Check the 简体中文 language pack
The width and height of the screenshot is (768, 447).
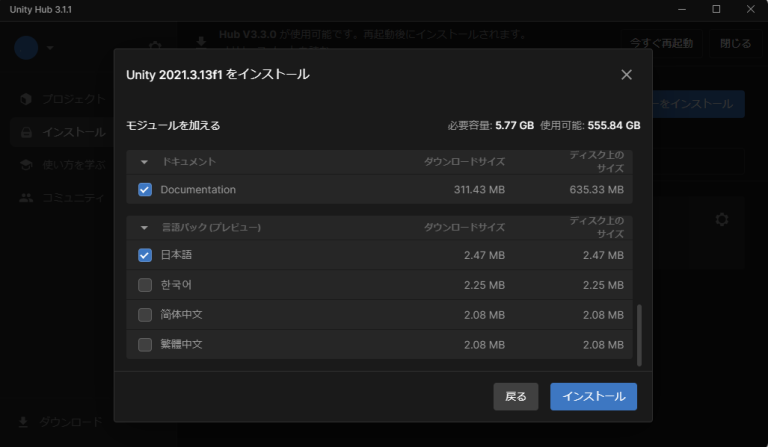[145, 315]
